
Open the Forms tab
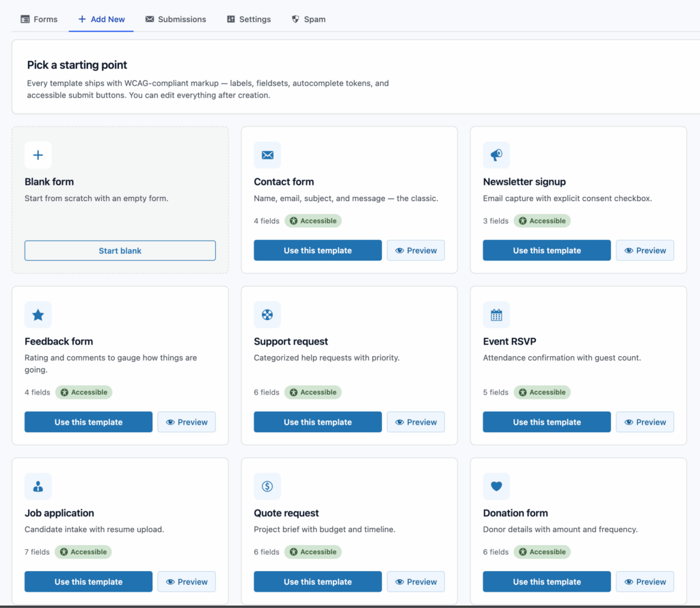[x=39, y=19]
